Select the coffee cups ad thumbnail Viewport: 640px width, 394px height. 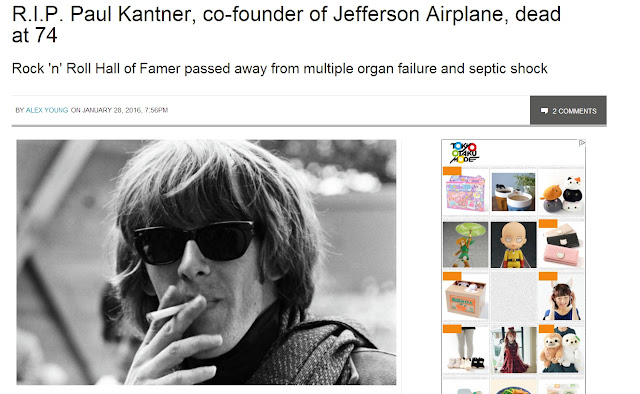[513, 192]
